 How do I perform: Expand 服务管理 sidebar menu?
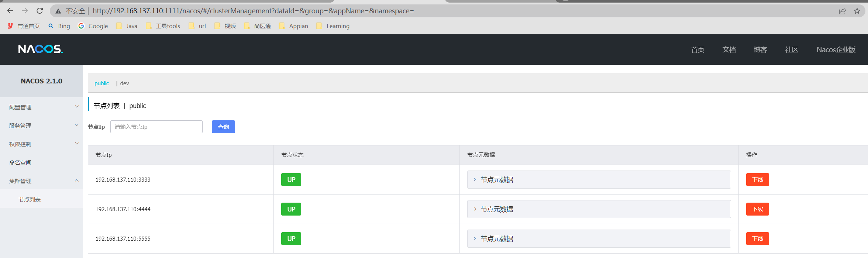[41, 125]
